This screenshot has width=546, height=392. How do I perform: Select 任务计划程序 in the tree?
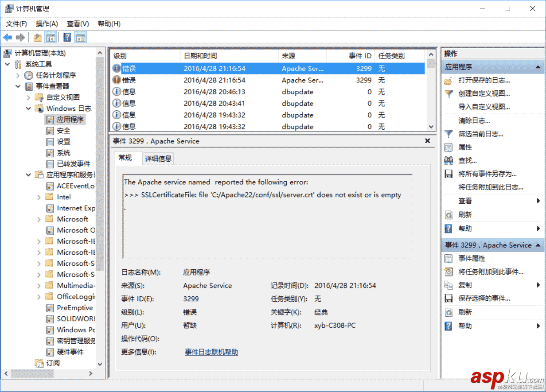(x=56, y=75)
